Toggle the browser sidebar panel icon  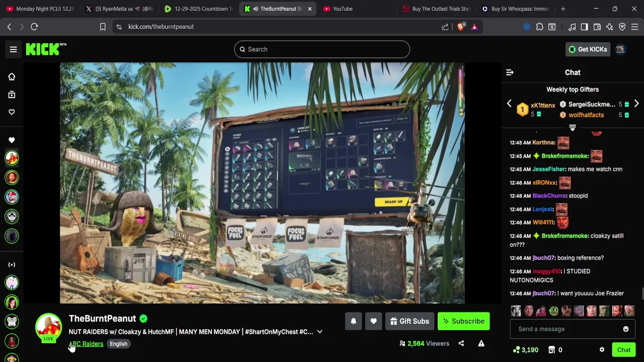pyautogui.click(x=584, y=27)
